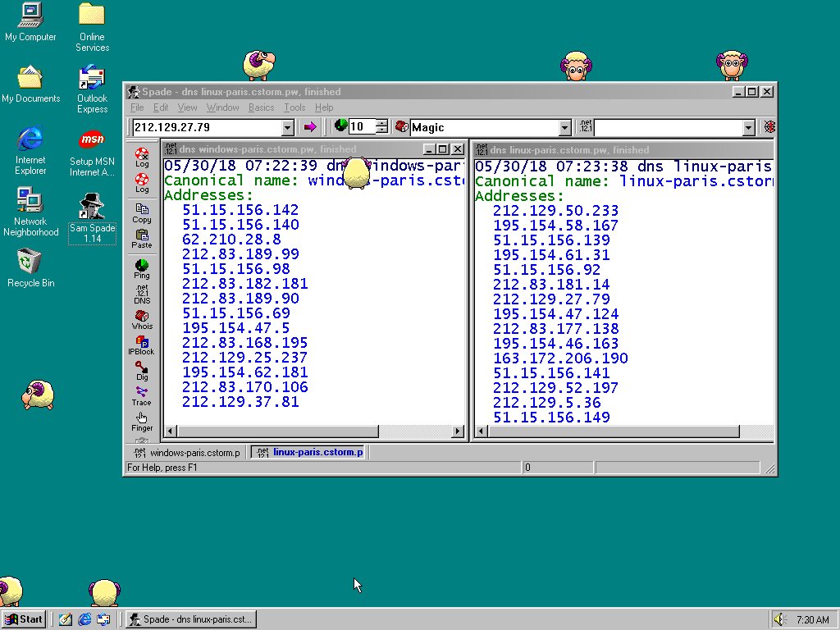840x630 pixels.
Task: Open My Documents desktop icon
Action: pyautogui.click(x=30, y=84)
